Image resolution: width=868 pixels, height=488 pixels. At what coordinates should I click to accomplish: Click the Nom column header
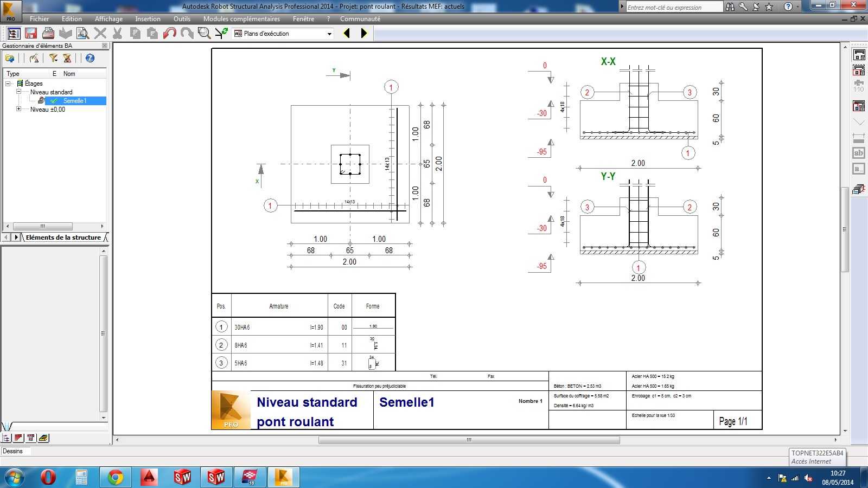coord(69,74)
